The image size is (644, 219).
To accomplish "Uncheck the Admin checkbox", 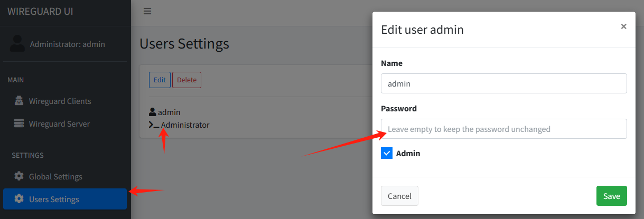I will coord(387,154).
